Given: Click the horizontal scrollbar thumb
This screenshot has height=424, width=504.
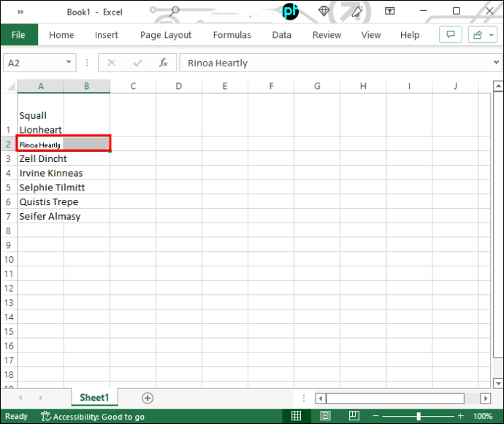Looking at the screenshot, I should [x=395, y=398].
